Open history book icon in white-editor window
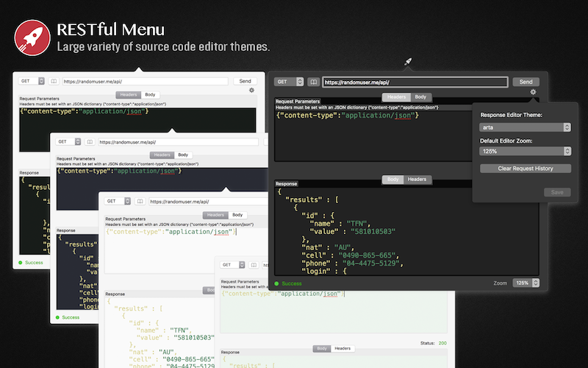This screenshot has width=588, height=368. pyautogui.click(x=140, y=201)
